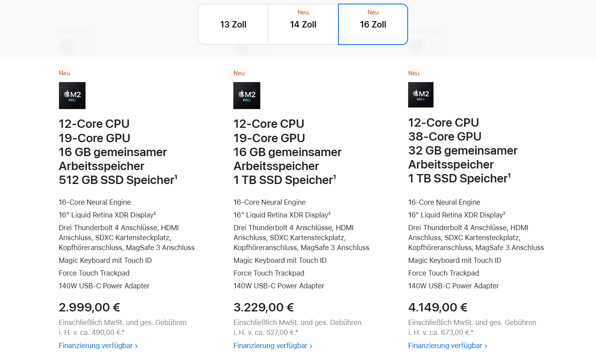This screenshot has height=364, width=596.
Task: Click M2 Pro chip icon of 512 GB model
Action: click(72, 96)
